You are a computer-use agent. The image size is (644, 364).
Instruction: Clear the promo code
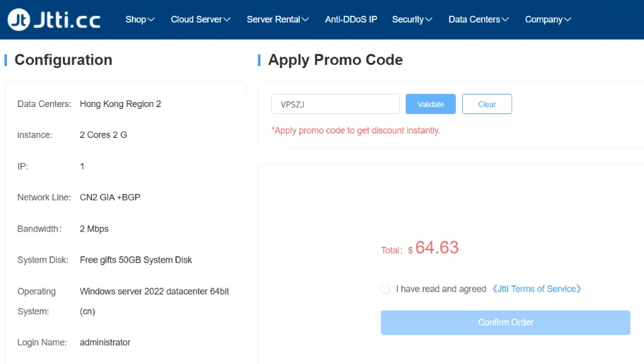click(x=487, y=105)
